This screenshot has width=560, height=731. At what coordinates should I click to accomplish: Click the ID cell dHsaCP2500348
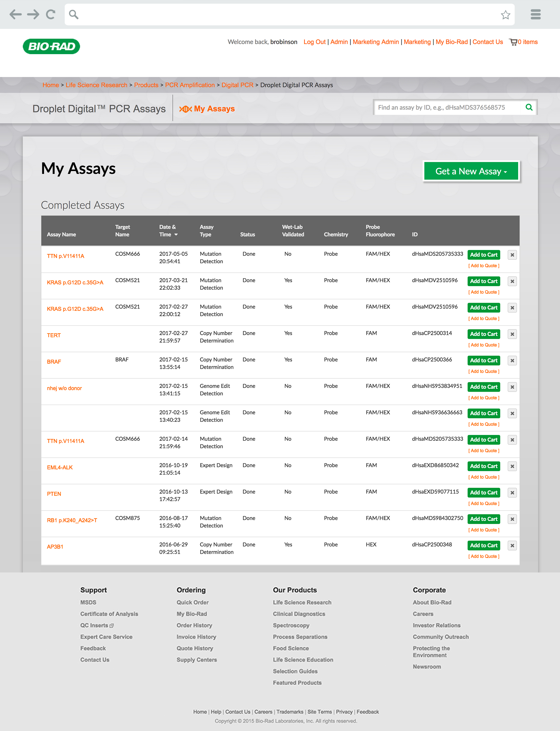432,544
